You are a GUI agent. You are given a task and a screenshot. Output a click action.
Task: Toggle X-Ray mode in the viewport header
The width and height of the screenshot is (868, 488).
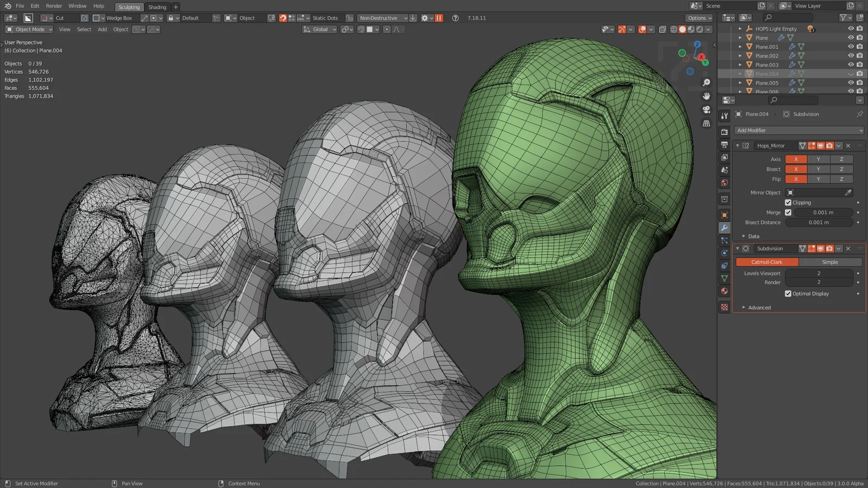(x=662, y=29)
